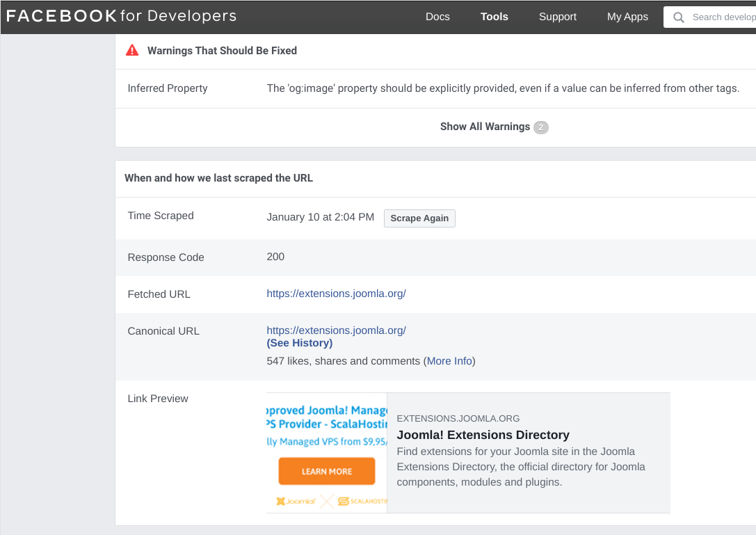Screen dimensions: 756x535
Task: Click the orange "Learn More" button
Action: click(326, 471)
